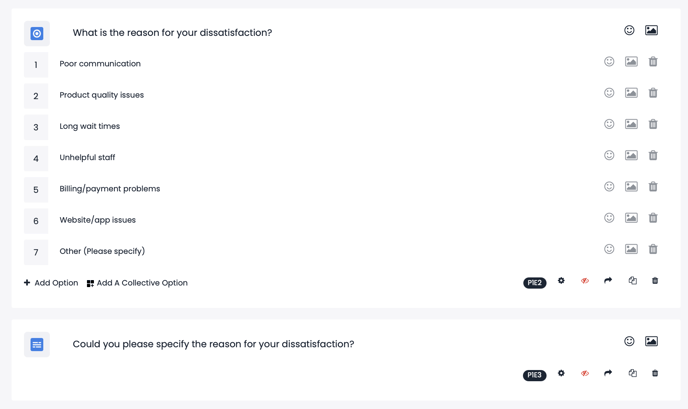
Task: Delete 'Other (Please specify)' option
Action: tap(653, 249)
